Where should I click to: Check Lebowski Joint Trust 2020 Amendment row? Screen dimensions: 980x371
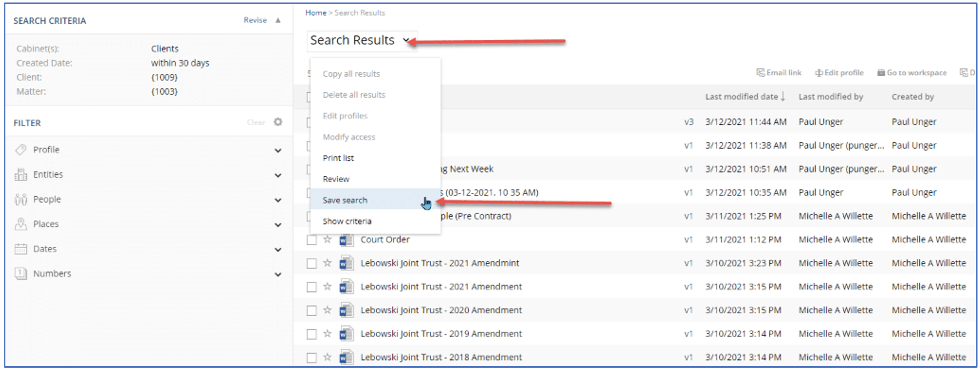311,311
